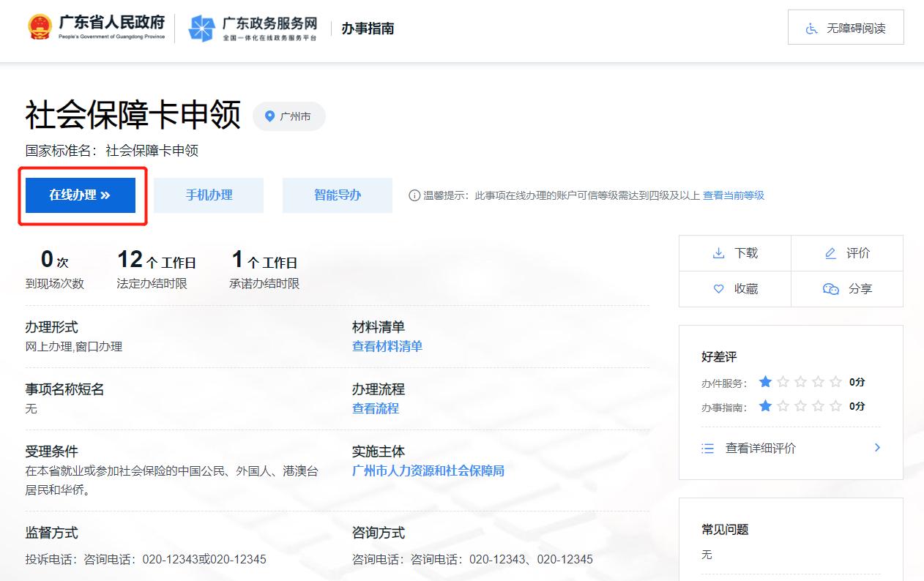924x581 pixels.
Task: Enable 无障碍阅读 accessibility mode
Action: (845, 27)
